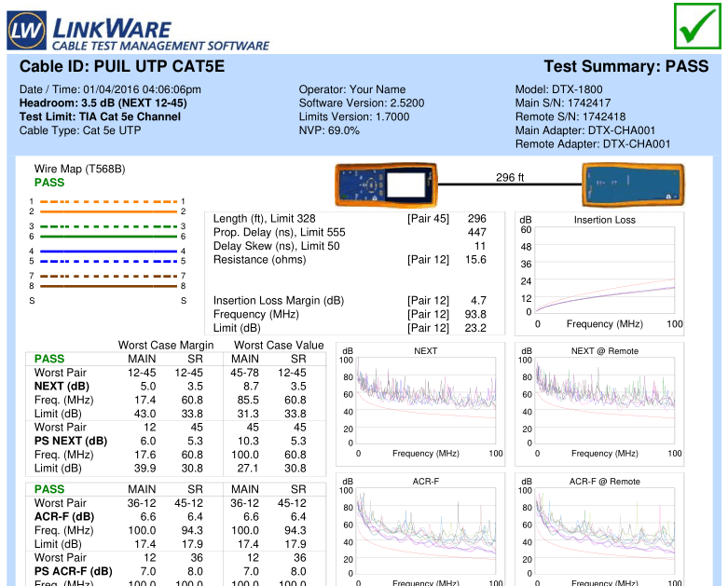The width and height of the screenshot is (728, 586).
Task: Click the orange dashed wire pair 1 line
Action: click(108, 202)
